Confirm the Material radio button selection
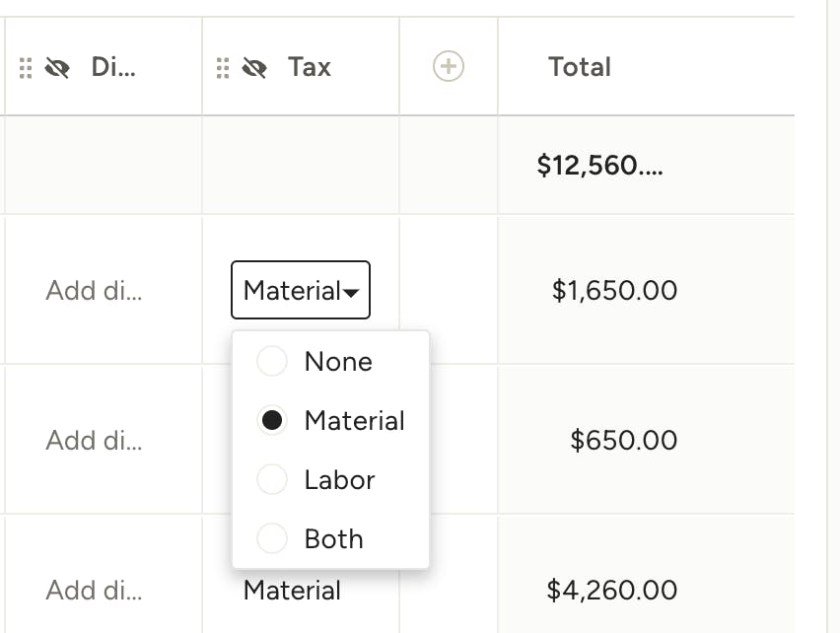The height and width of the screenshot is (633, 840). pos(272,420)
